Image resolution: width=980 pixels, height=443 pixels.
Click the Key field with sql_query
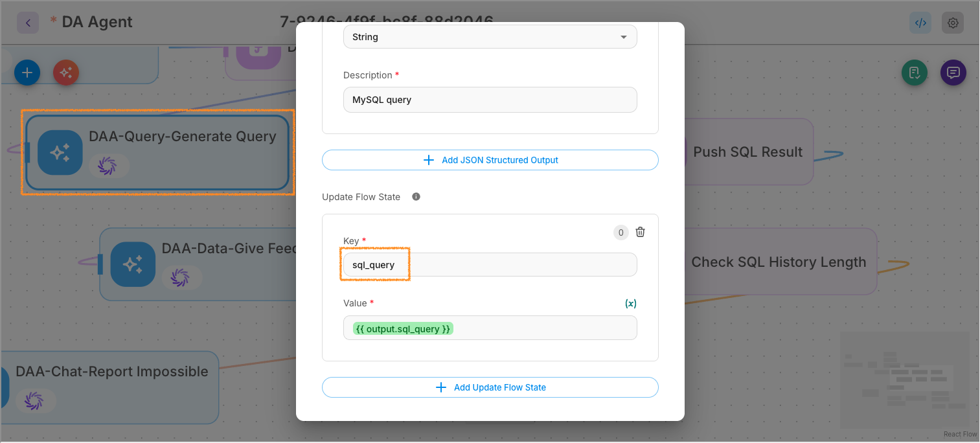(x=490, y=265)
